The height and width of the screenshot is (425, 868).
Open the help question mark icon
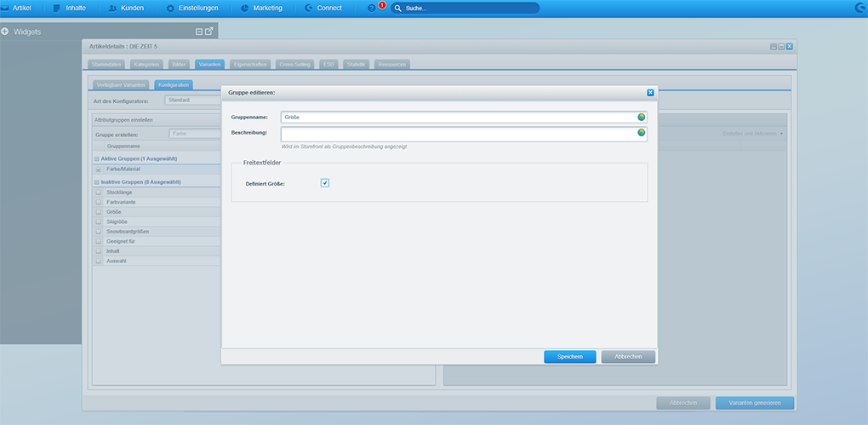point(371,8)
